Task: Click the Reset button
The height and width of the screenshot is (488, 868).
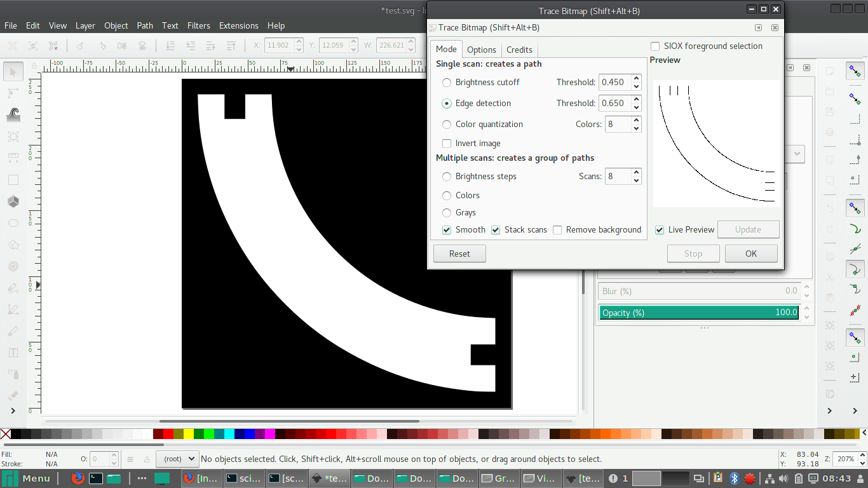Action: coord(459,254)
